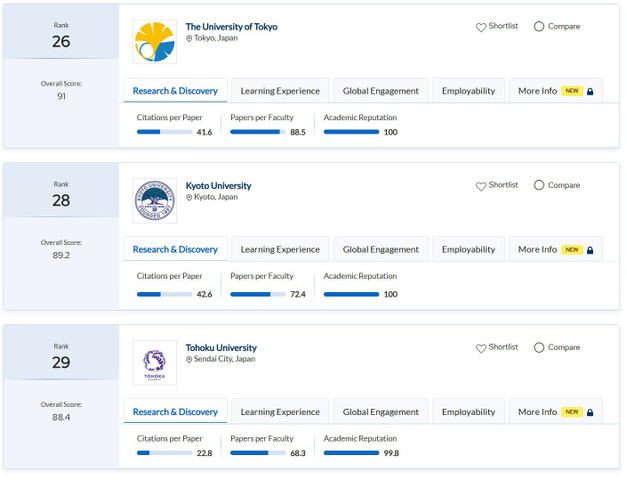This screenshot has height=480, width=627.
Task: Select Research & Discovery tab for Kyoto University
Action: (x=175, y=250)
